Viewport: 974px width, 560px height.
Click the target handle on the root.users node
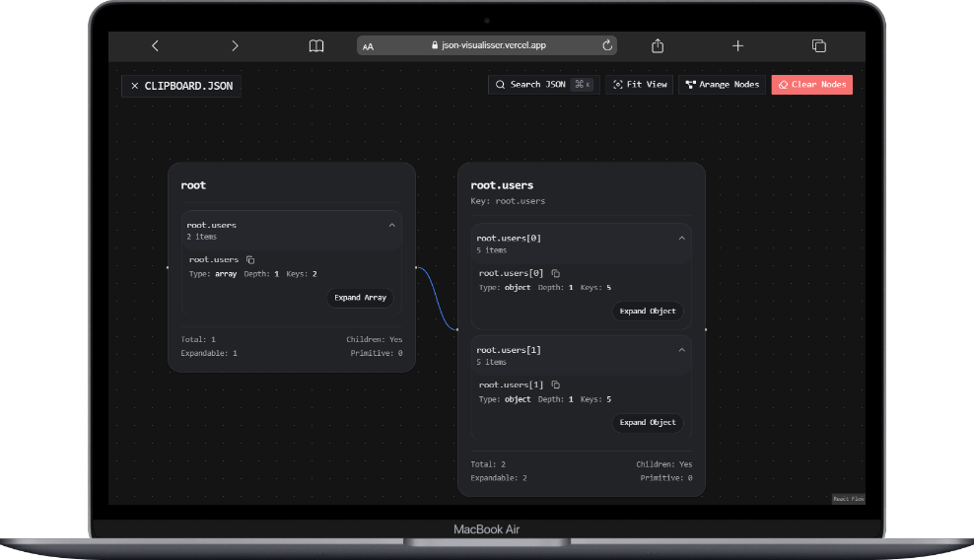click(457, 329)
